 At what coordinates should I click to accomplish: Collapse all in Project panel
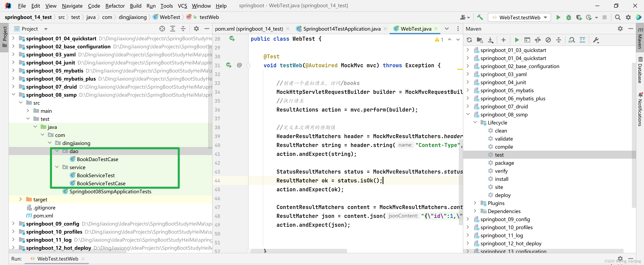183,29
